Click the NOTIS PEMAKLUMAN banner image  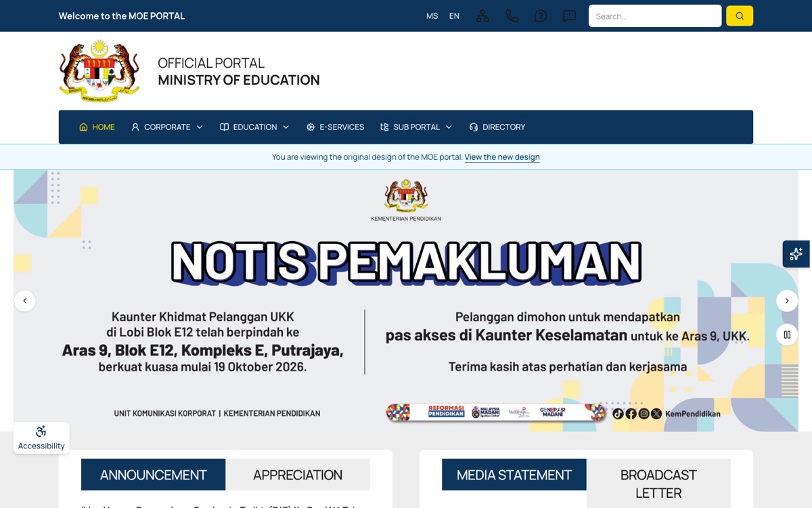(406, 301)
